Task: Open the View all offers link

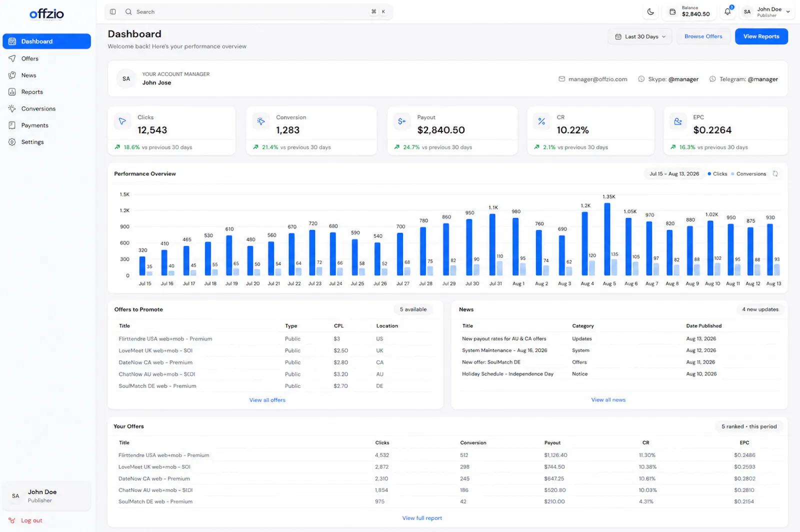Action: pyautogui.click(x=267, y=400)
